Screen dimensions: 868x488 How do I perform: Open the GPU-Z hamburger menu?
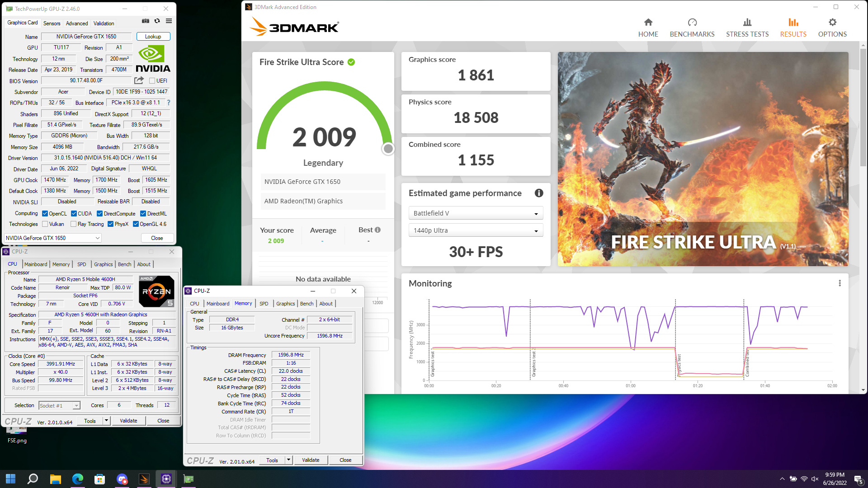pos(169,21)
